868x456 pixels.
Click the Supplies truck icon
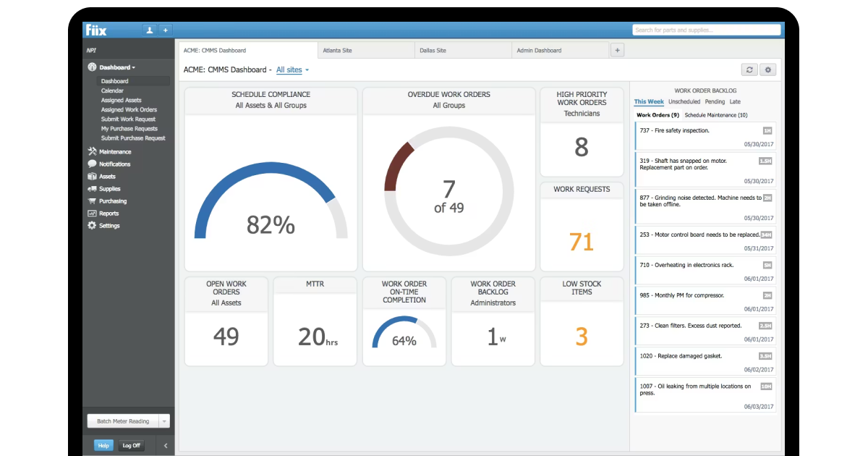coord(90,189)
